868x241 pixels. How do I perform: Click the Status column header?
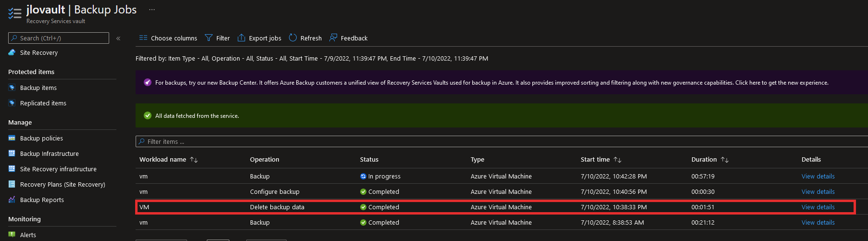click(369, 160)
